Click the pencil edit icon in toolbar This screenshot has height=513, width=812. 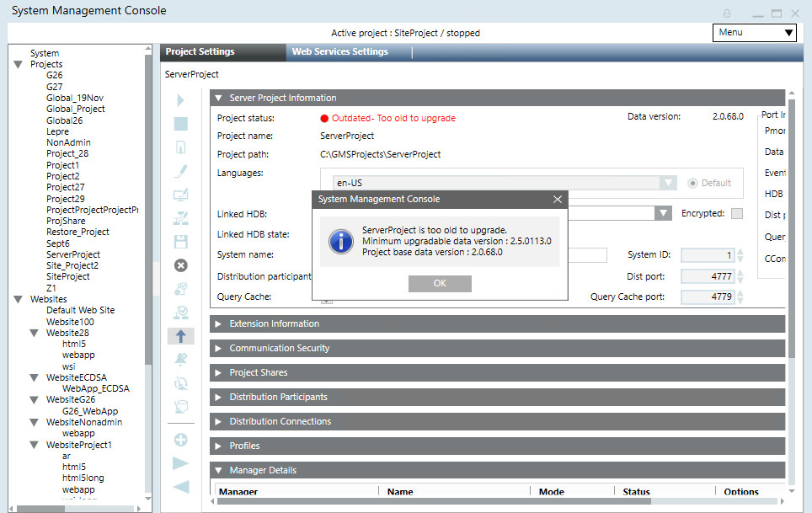(180, 171)
